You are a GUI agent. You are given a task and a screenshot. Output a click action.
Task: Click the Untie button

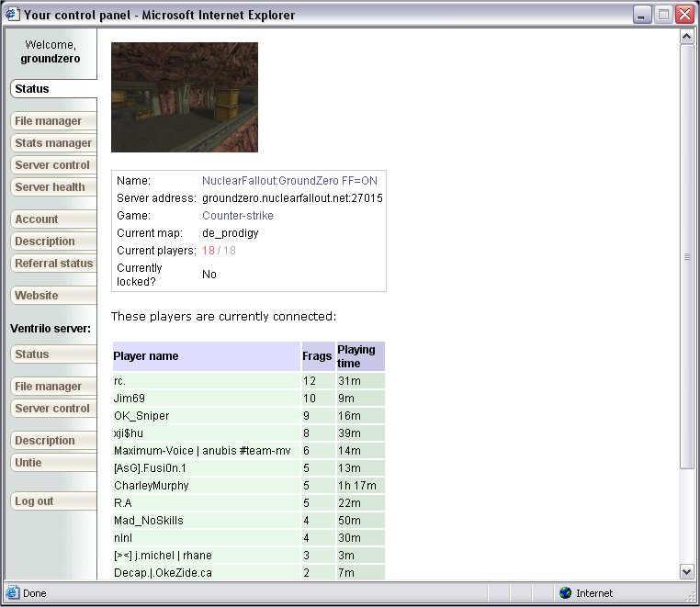pos(53,463)
